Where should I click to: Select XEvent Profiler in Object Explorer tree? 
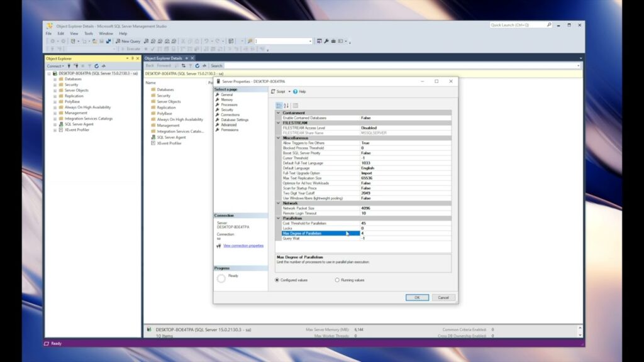pyautogui.click(x=77, y=129)
